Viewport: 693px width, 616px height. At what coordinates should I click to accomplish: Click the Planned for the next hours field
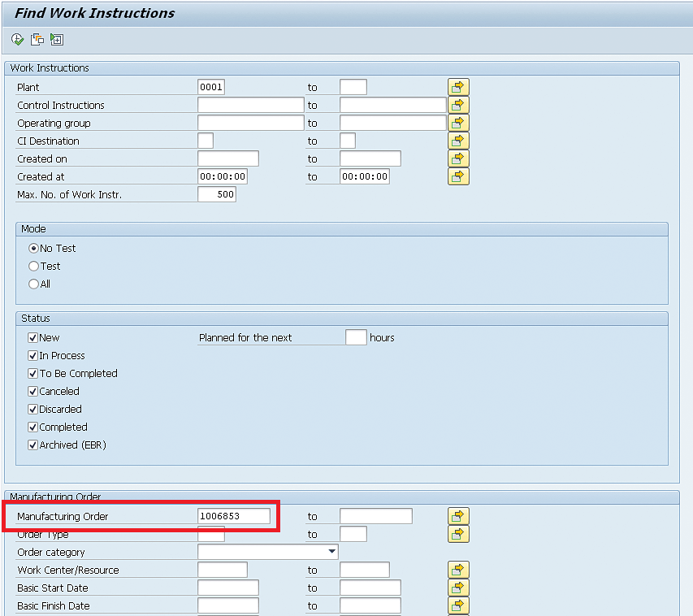pos(356,337)
